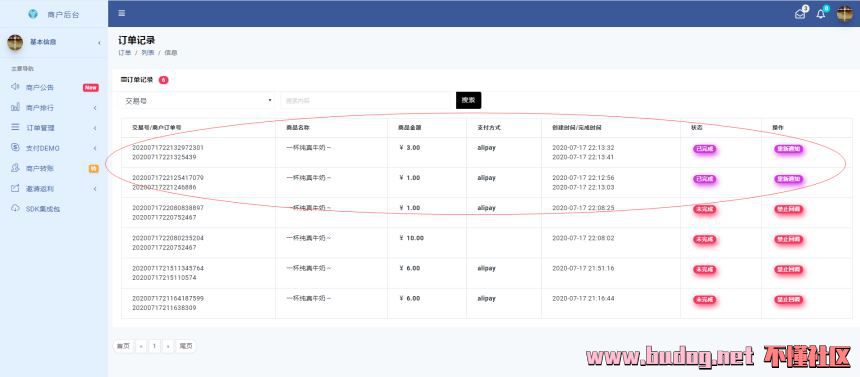Viewport: 860px width, 377px height.
Task: Expand the 订单管理 sidebar submenu
Action: [x=54, y=127]
